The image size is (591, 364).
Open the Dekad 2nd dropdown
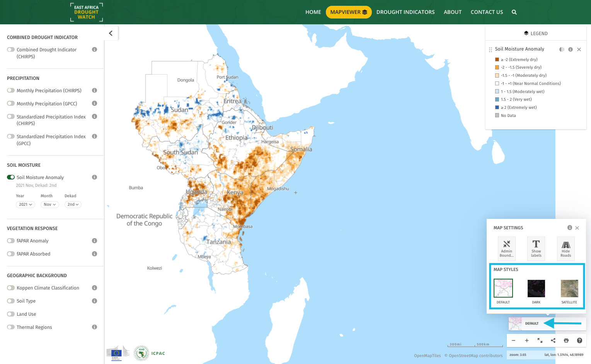73,205
